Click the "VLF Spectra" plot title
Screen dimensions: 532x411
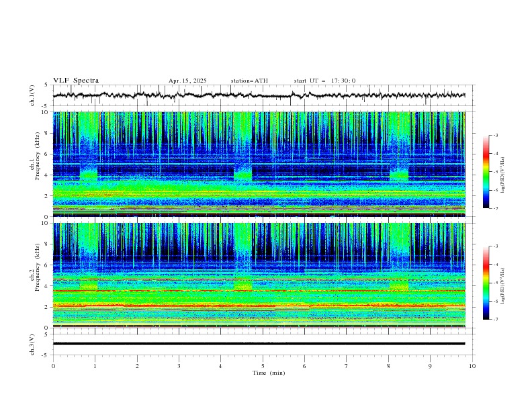(76, 81)
